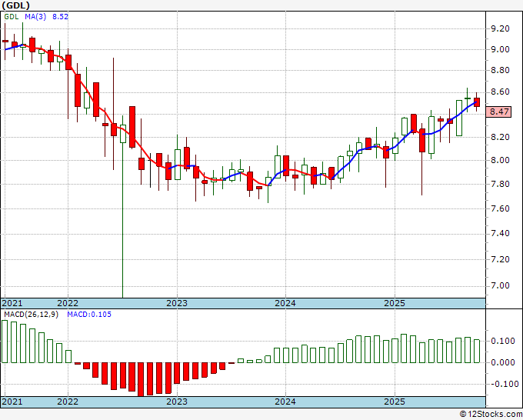Click the 8.52 moving average value
523x420 pixels.
click(x=60, y=17)
